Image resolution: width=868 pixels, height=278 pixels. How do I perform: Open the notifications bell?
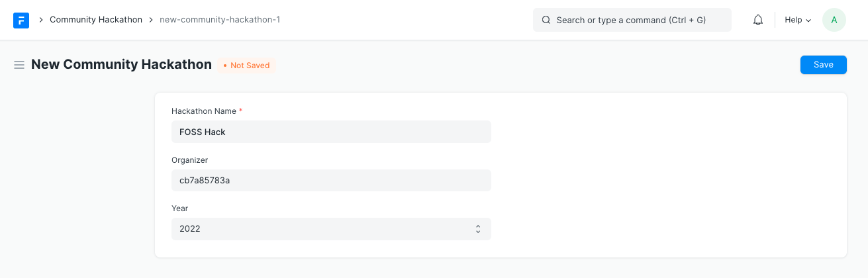[758, 21]
